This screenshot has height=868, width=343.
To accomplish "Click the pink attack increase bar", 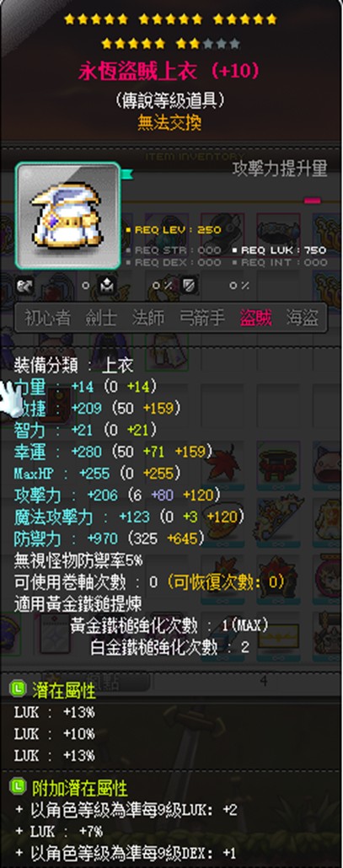I will (313, 201).
